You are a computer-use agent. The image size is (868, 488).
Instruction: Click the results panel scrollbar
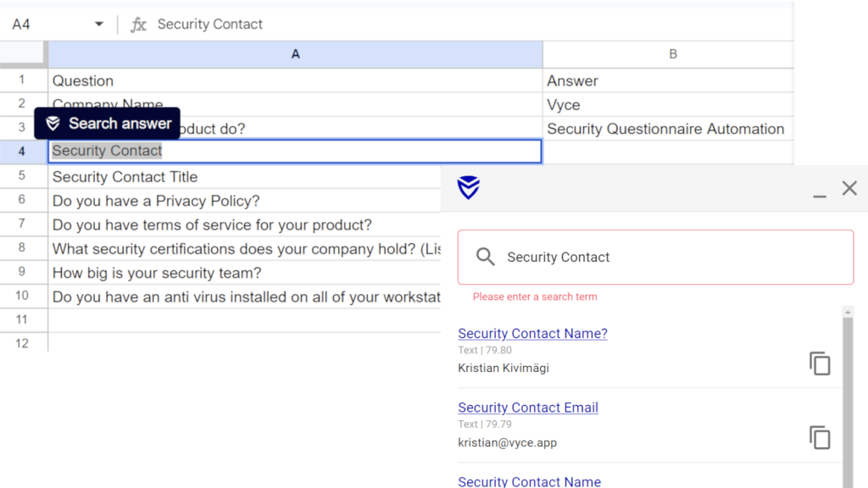[x=848, y=402]
